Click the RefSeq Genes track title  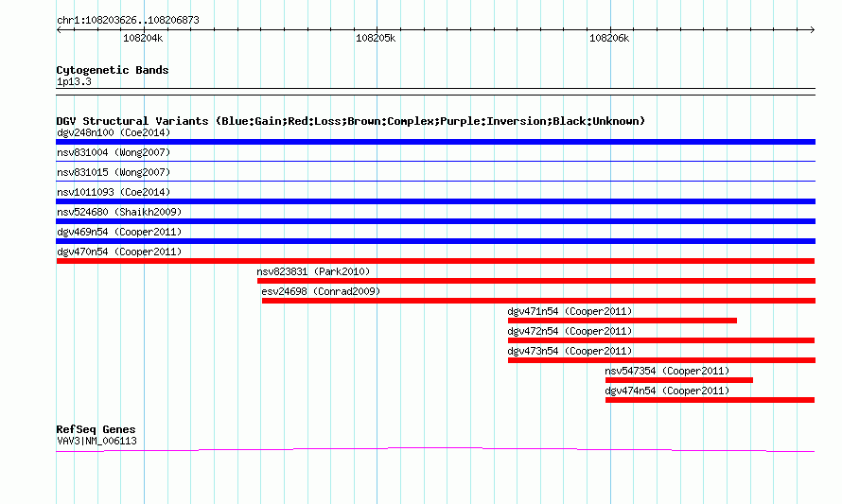[x=96, y=429]
